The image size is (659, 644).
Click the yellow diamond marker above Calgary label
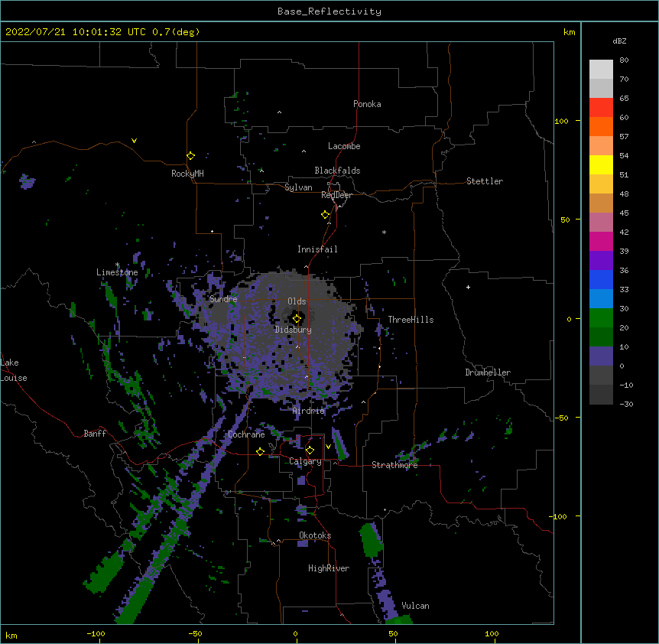[310, 450]
